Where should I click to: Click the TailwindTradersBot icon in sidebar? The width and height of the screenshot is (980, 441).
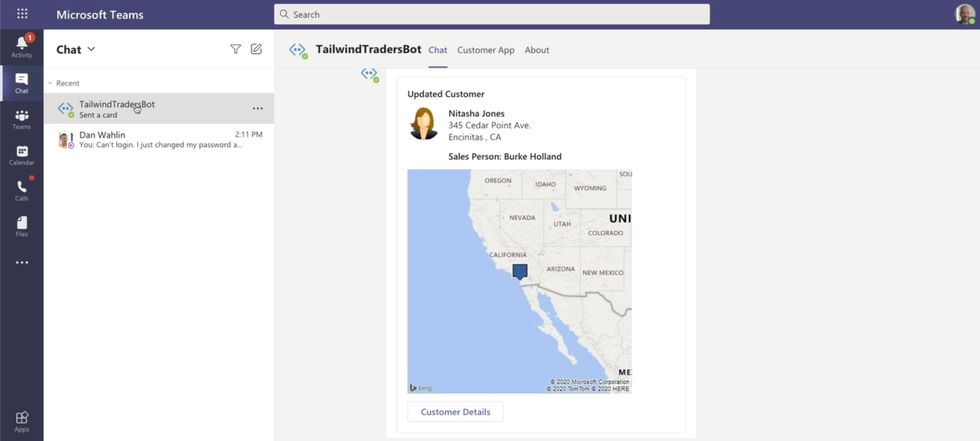tap(65, 107)
